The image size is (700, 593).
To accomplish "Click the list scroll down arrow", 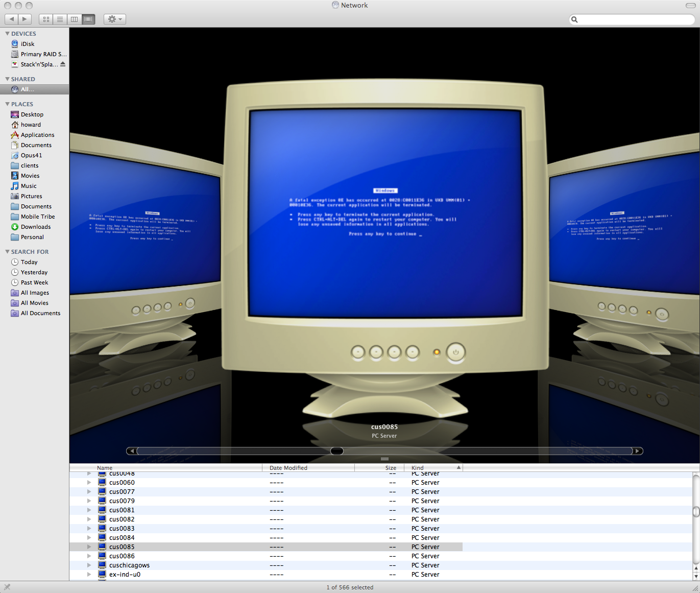I will (696, 576).
